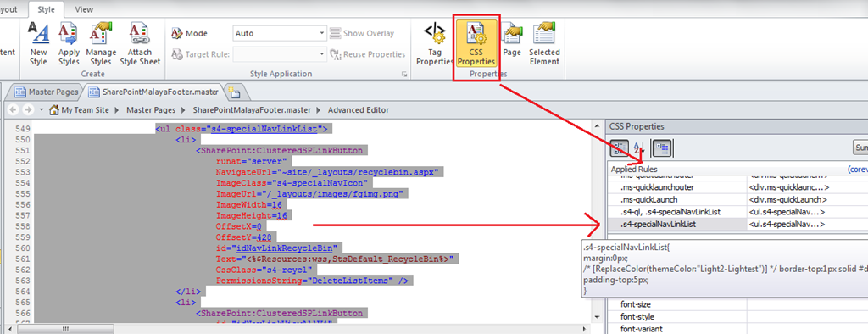This screenshot has width=868, height=334.
Task: Switch to the Layout ribbon tab
Action: coord(9,9)
